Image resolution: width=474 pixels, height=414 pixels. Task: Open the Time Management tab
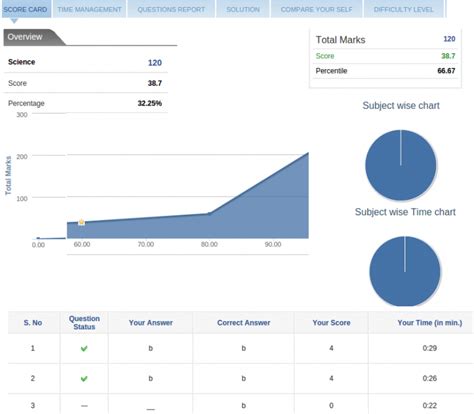point(89,9)
